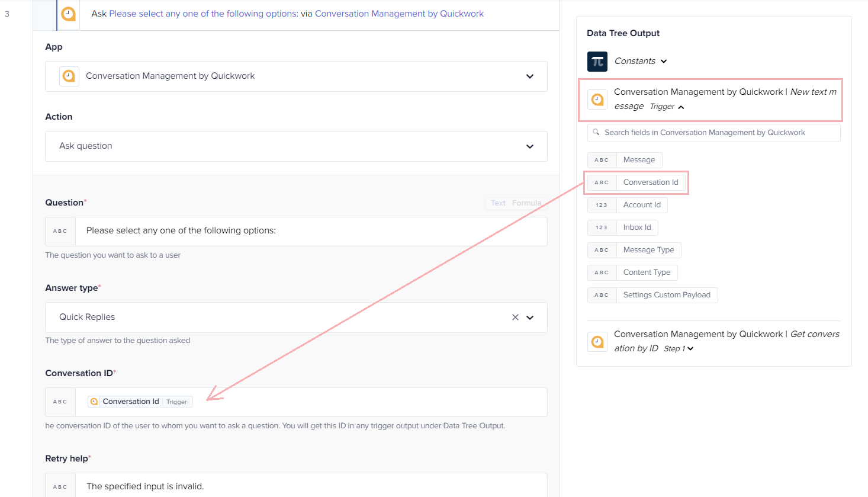Search fields in Conversation Management box

(713, 133)
